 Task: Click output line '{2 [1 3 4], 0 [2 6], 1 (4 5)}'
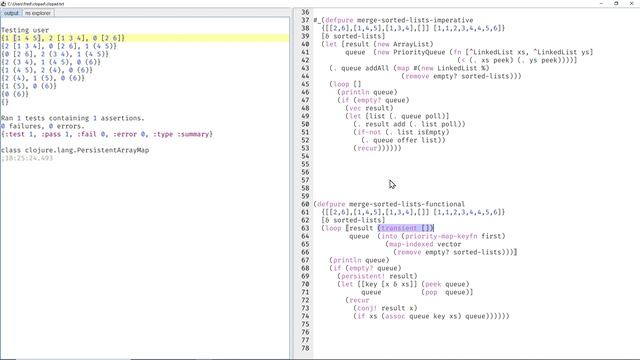(59, 46)
